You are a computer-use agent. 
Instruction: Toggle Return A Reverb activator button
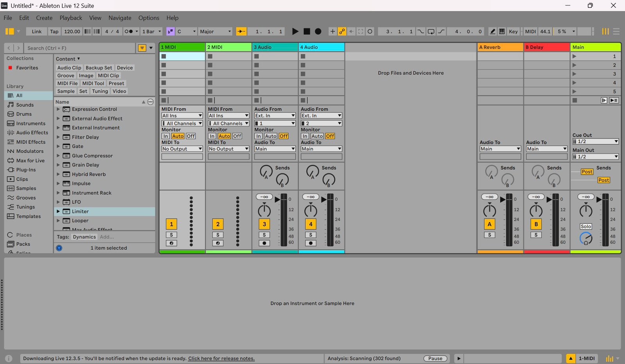click(x=489, y=224)
